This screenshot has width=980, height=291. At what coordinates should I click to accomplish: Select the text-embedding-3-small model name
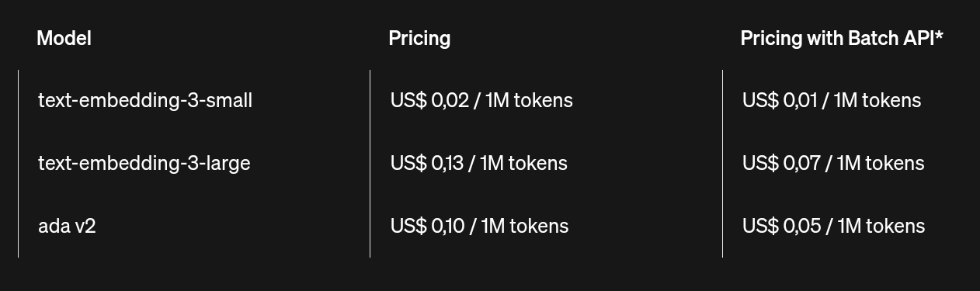(145, 100)
